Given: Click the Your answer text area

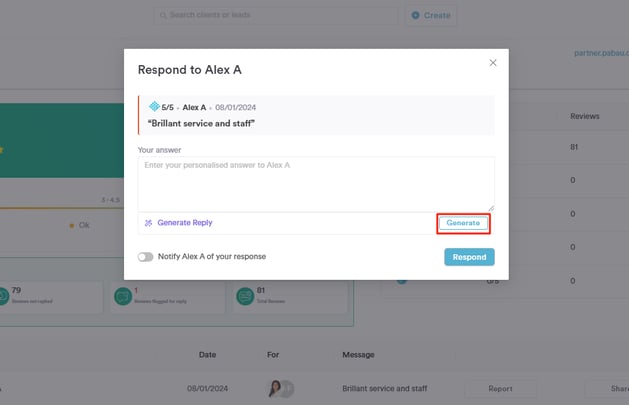Looking at the screenshot, I should (316, 184).
